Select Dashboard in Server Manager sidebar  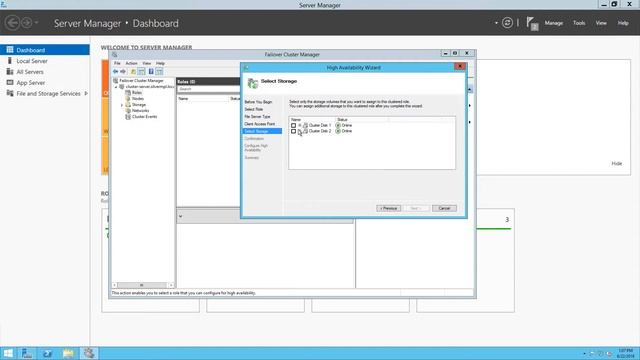tap(44, 50)
